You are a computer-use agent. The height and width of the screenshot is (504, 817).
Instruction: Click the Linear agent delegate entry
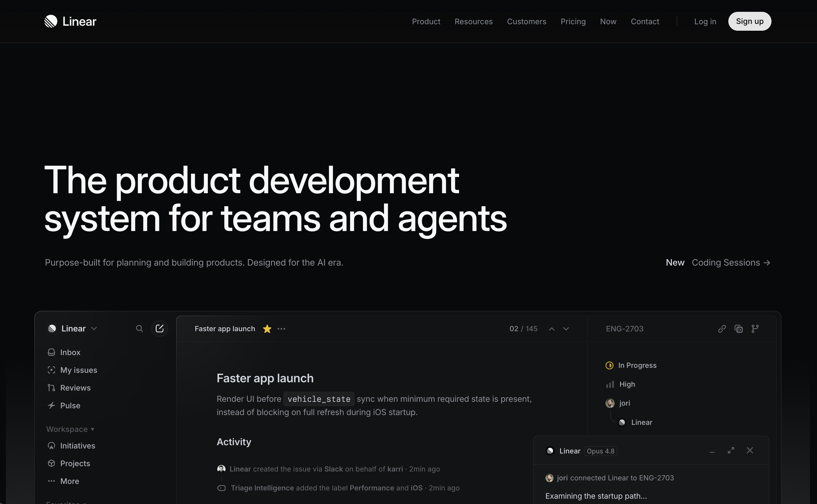(635, 422)
